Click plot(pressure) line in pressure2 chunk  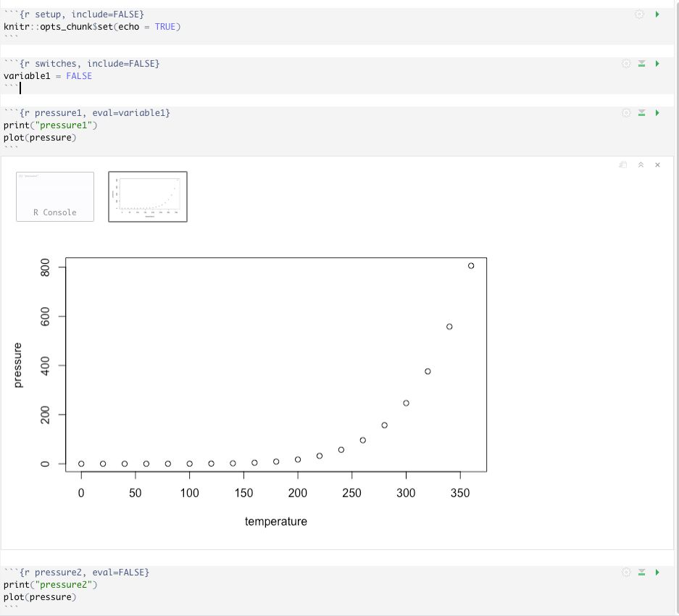(40, 597)
